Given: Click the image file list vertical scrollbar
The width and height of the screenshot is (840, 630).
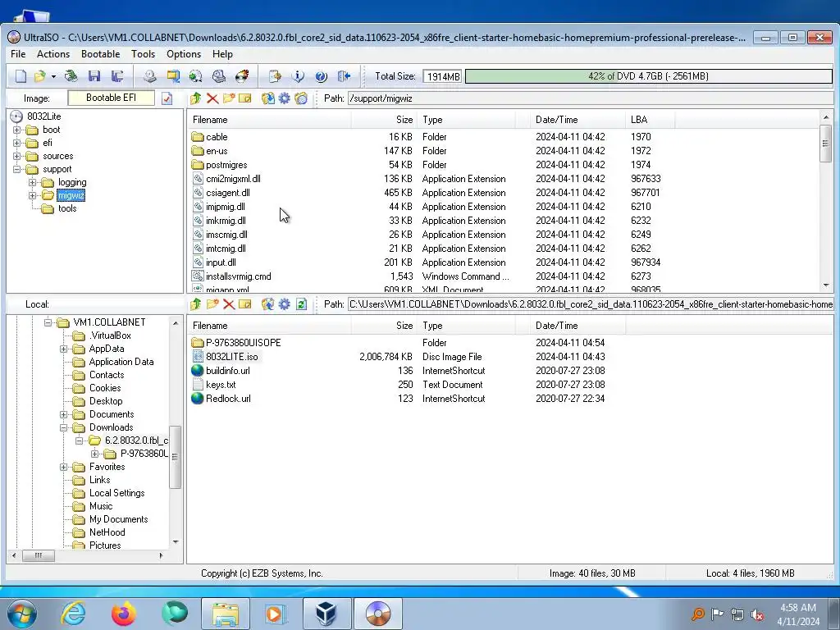Looking at the screenshot, I should pyautogui.click(x=825, y=201).
